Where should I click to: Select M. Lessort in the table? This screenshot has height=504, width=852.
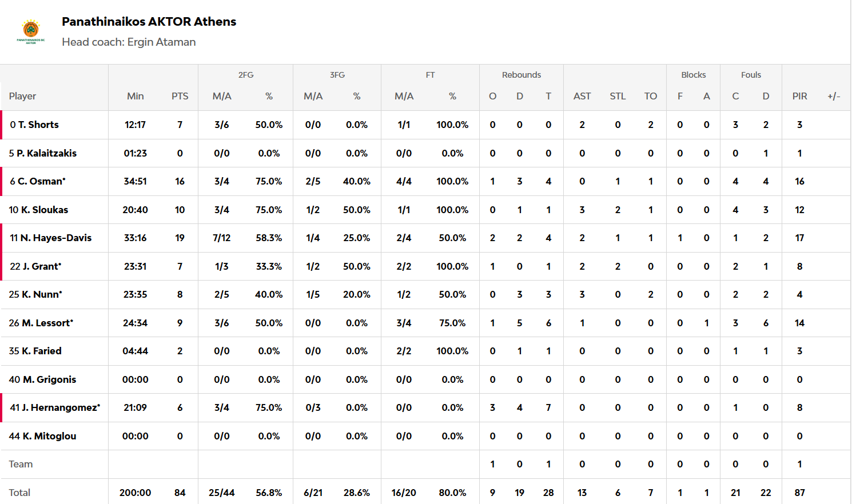point(47,323)
